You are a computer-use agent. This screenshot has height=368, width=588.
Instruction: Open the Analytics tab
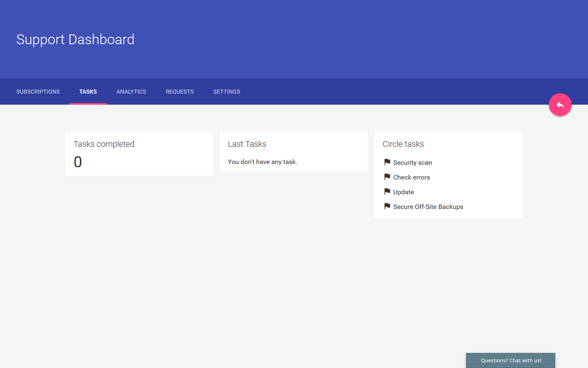(131, 92)
